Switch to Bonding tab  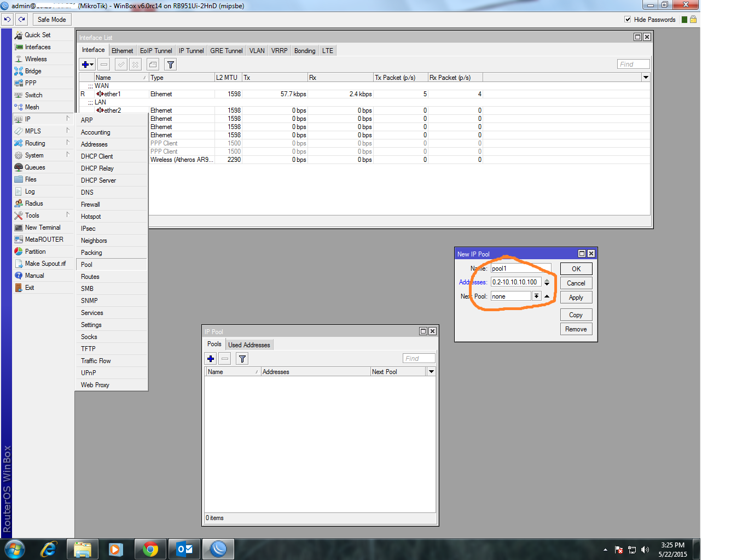click(305, 51)
